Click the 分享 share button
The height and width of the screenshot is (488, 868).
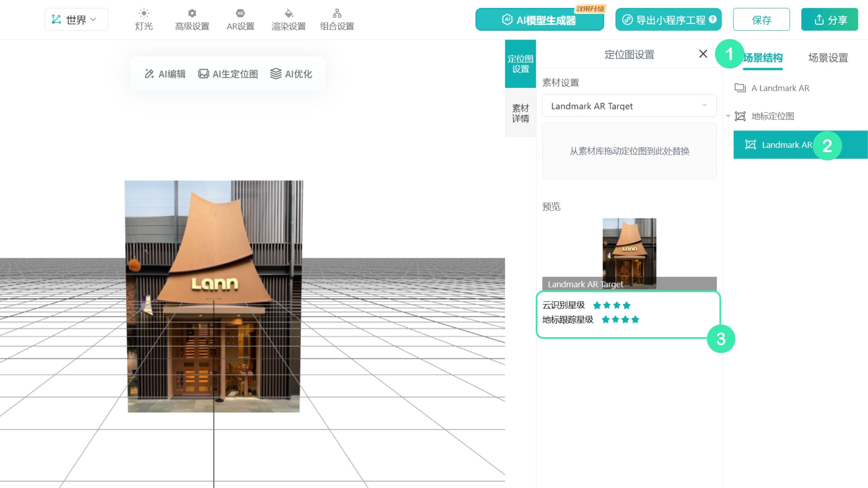pos(830,20)
